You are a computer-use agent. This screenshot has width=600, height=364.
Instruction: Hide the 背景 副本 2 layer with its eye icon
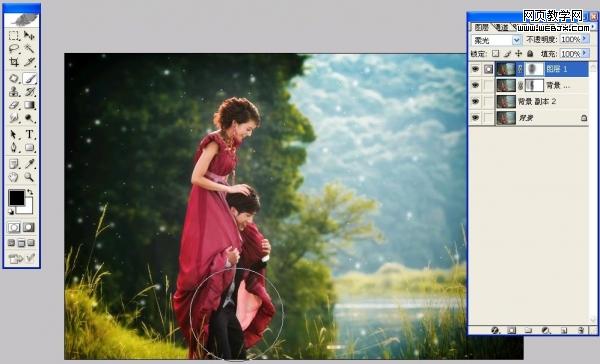[x=475, y=101]
